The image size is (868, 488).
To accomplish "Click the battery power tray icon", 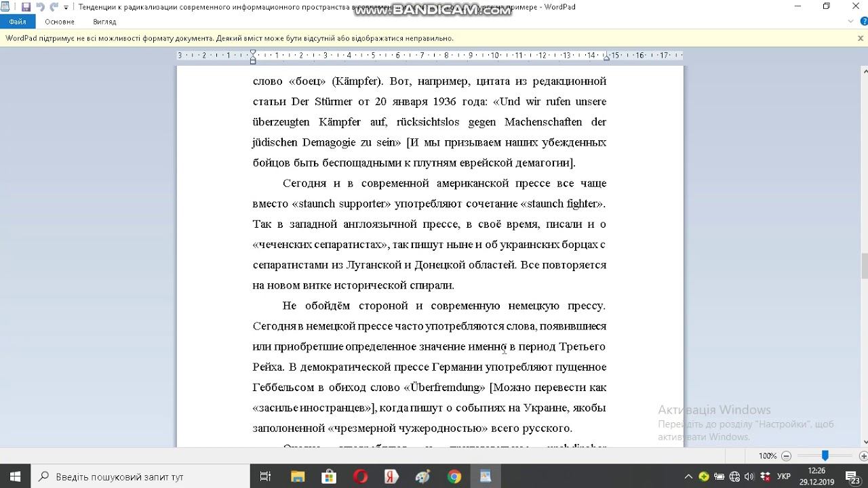I will (719, 476).
